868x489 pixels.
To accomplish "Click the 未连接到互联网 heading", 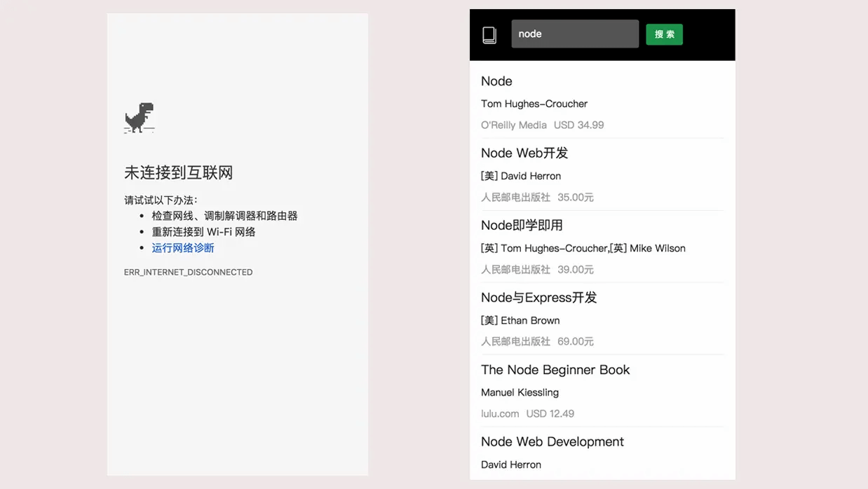I will click(x=178, y=173).
